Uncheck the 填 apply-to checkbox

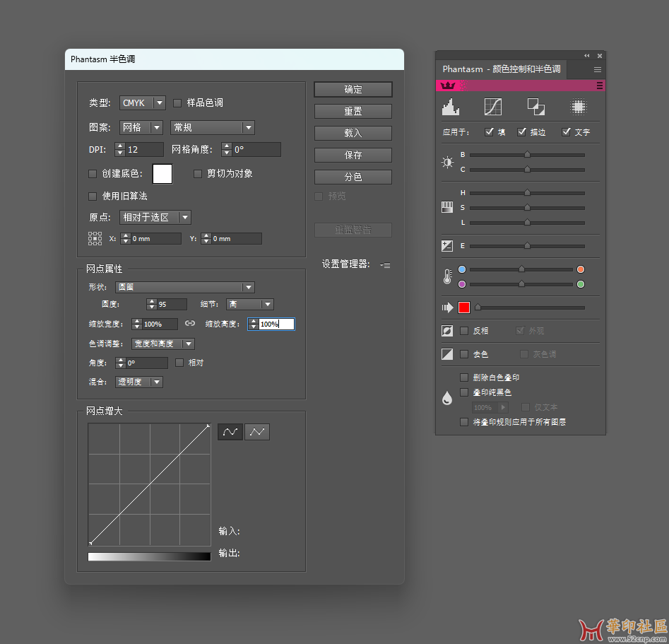pos(490,132)
